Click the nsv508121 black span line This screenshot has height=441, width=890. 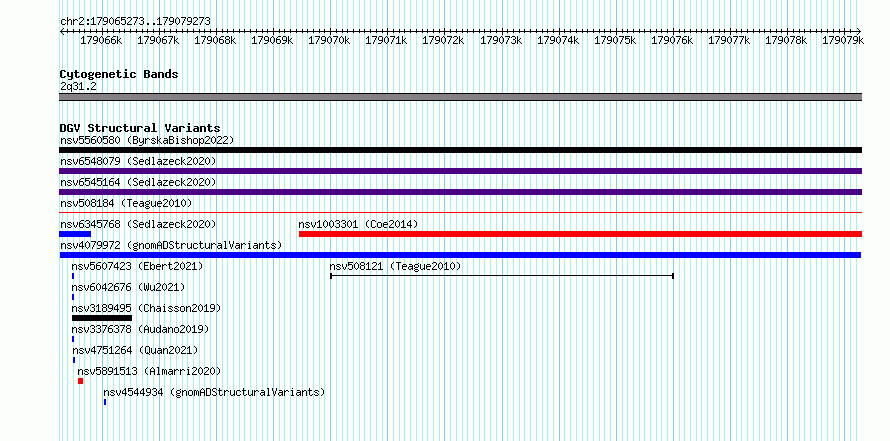point(502,276)
